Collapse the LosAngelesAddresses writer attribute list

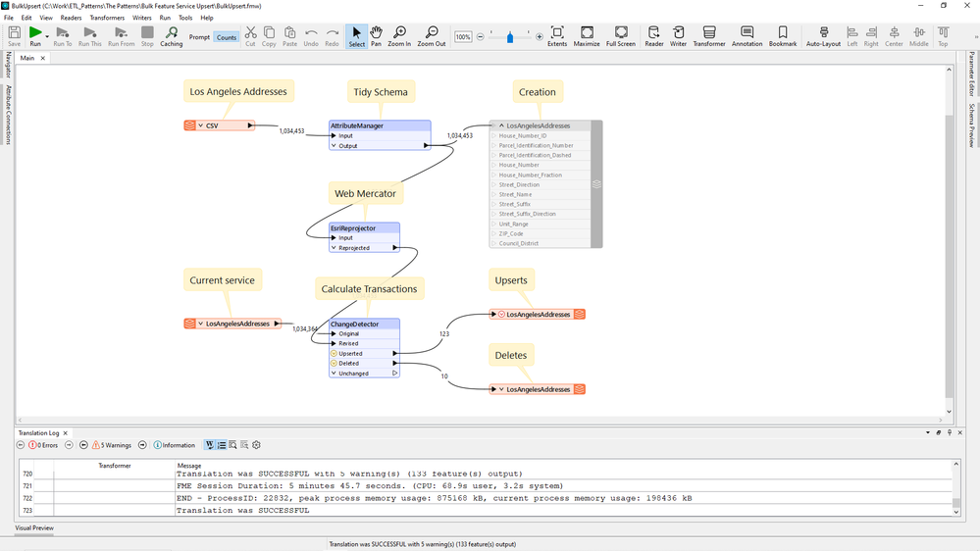(501, 125)
